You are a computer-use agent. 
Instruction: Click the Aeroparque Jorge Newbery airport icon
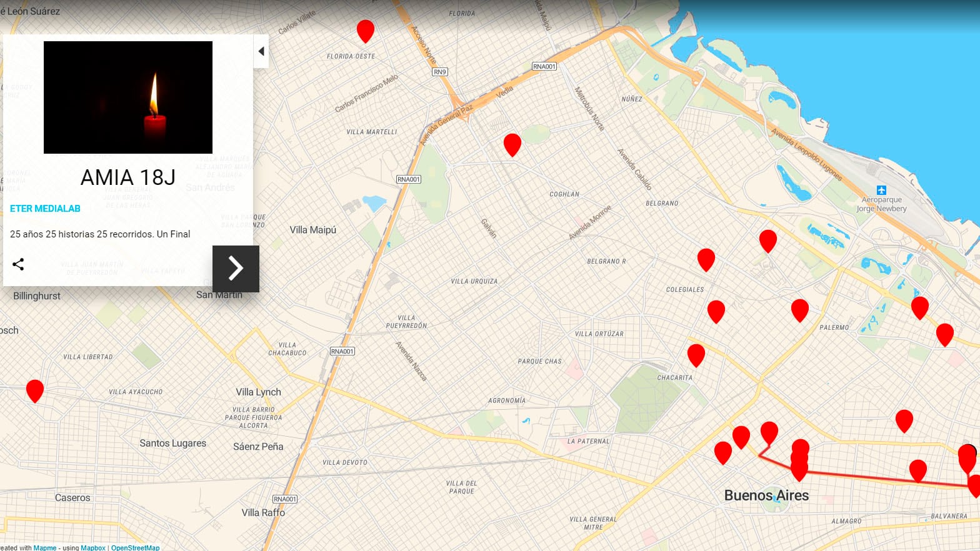pos(881,190)
